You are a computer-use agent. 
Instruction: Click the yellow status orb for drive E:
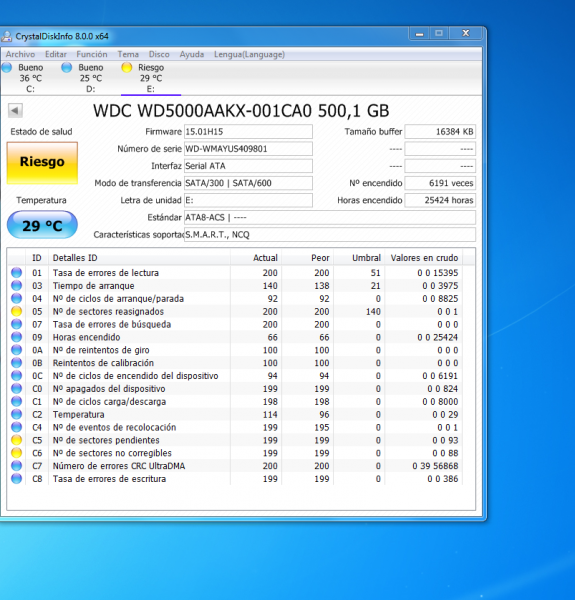coord(127,68)
